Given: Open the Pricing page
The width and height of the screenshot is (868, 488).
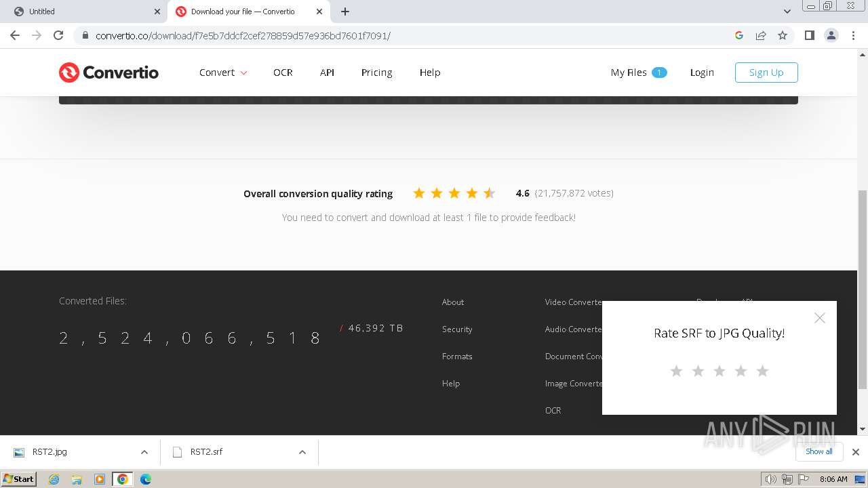Looking at the screenshot, I should 376,73.
